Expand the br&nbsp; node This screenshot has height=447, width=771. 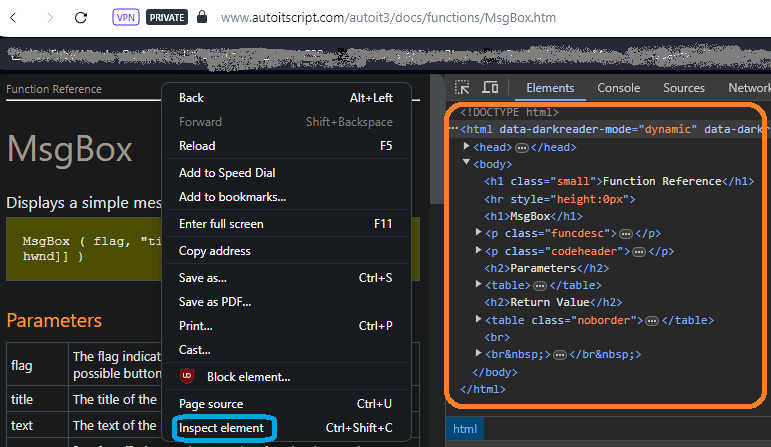(x=478, y=353)
